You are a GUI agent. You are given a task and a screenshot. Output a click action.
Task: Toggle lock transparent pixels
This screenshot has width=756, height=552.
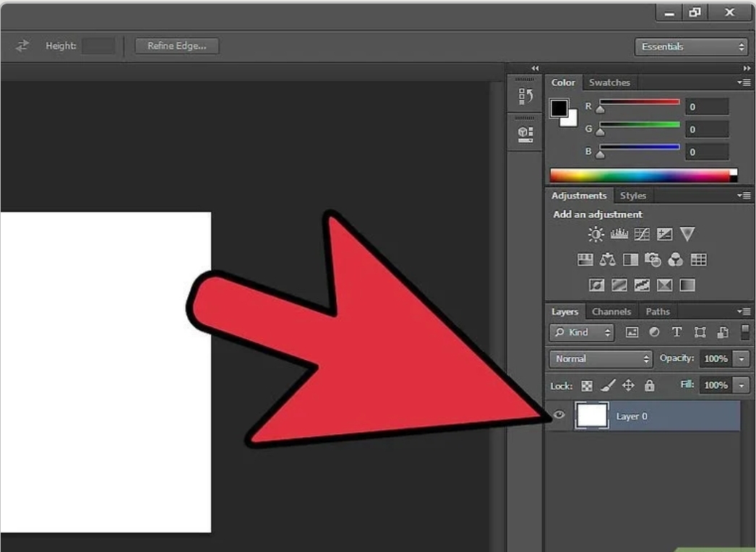pos(587,386)
